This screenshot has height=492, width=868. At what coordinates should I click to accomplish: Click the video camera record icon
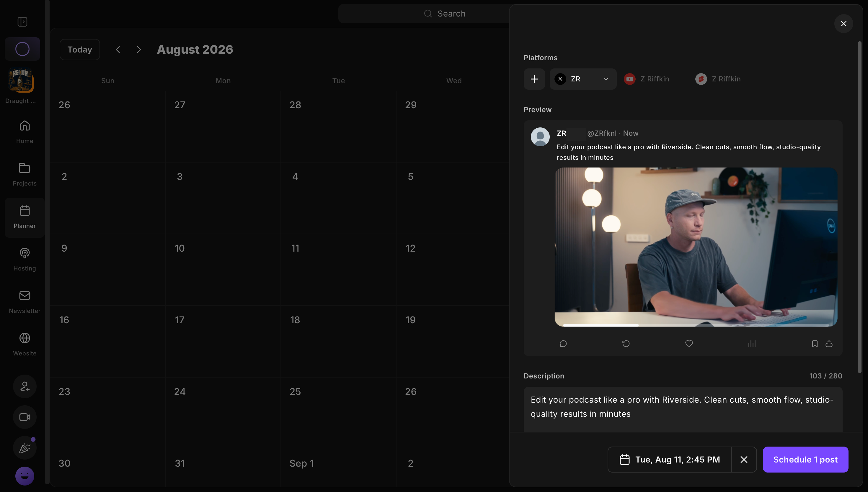tap(25, 417)
